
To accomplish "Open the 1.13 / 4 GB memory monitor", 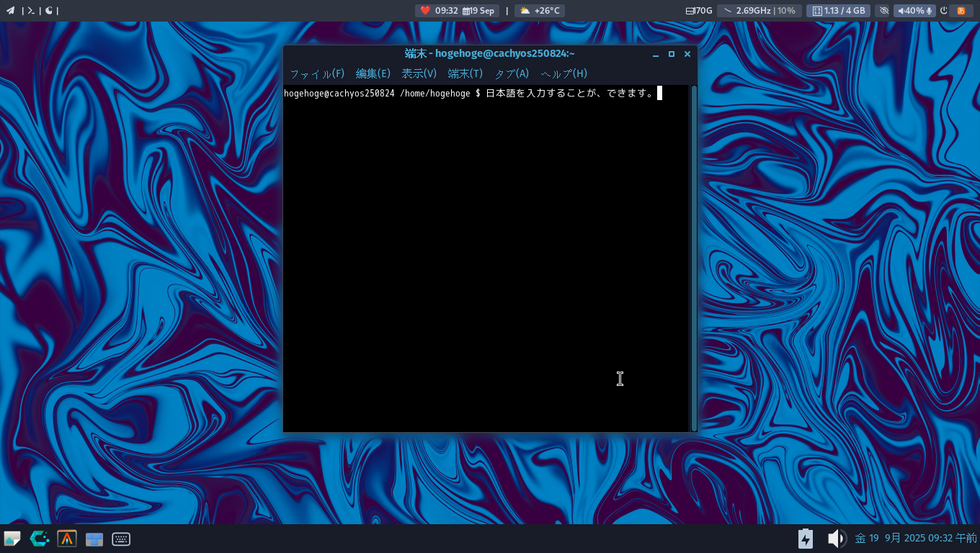I will pyautogui.click(x=838, y=11).
